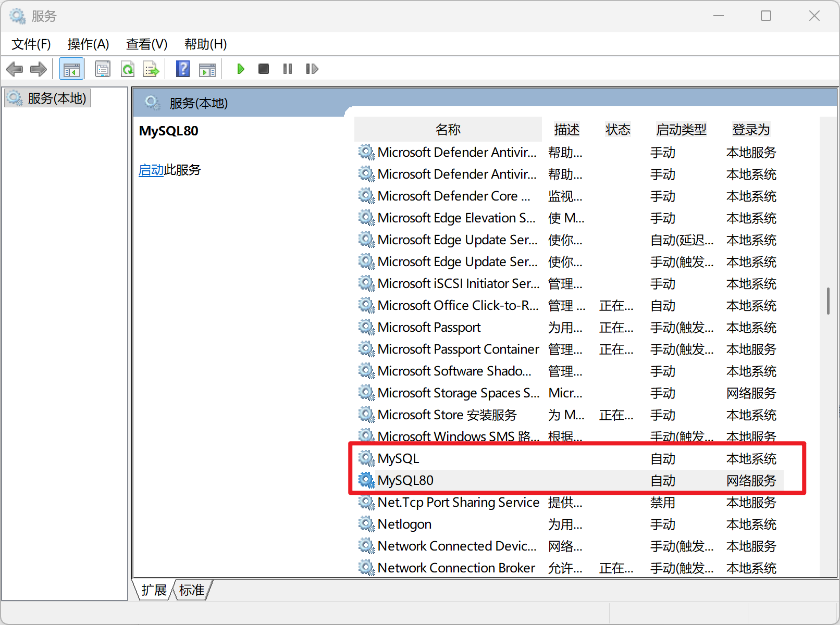Select Microsoft Storage Spaces S... service

[458, 393]
